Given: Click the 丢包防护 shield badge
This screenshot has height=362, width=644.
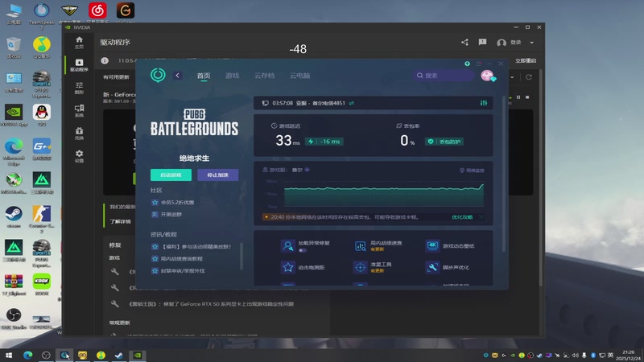Looking at the screenshot, I should pyautogui.click(x=444, y=142).
